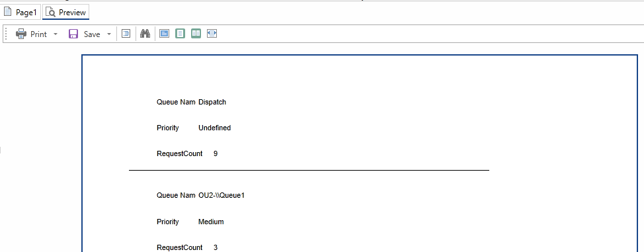Click the OU2-\\Queue1 queue name value
The height and width of the screenshot is (252, 644).
tap(221, 196)
